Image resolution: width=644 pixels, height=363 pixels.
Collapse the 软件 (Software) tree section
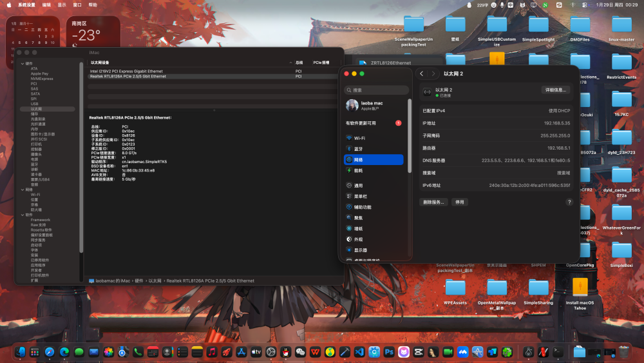[23, 215]
